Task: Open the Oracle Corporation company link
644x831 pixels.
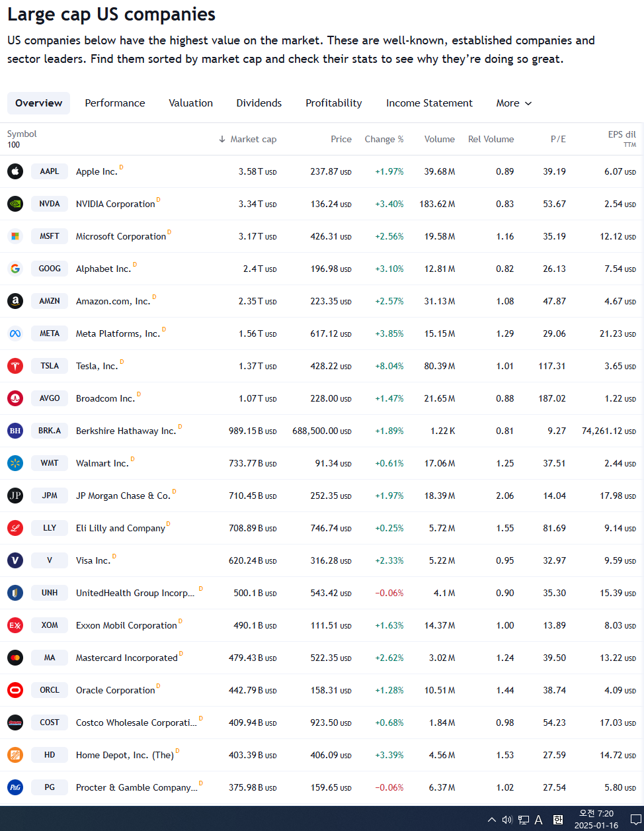Action: coord(116,691)
